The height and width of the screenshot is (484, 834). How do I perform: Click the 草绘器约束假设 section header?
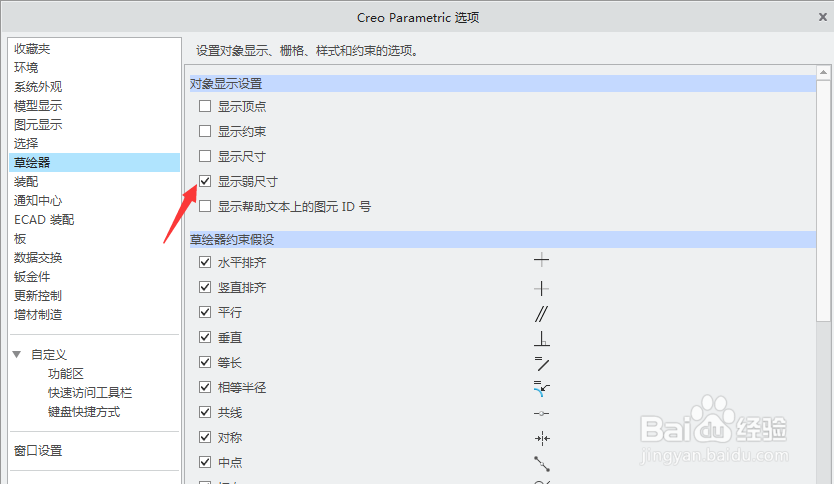[x=503, y=239]
